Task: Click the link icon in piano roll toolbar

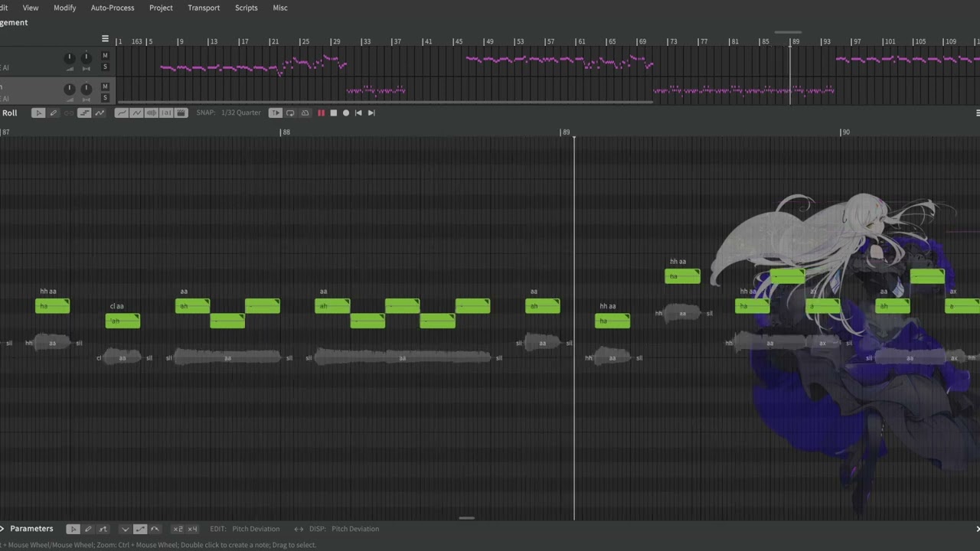Action: 69,113
